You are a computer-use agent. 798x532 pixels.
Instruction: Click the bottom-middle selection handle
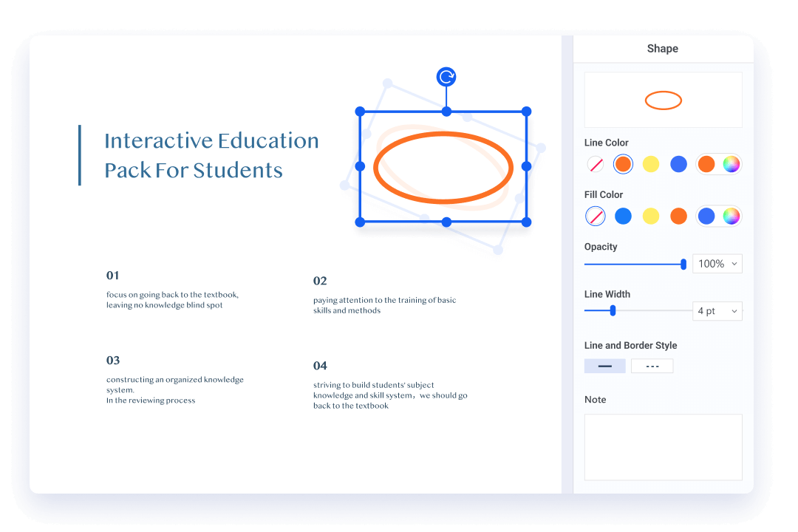tap(446, 222)
